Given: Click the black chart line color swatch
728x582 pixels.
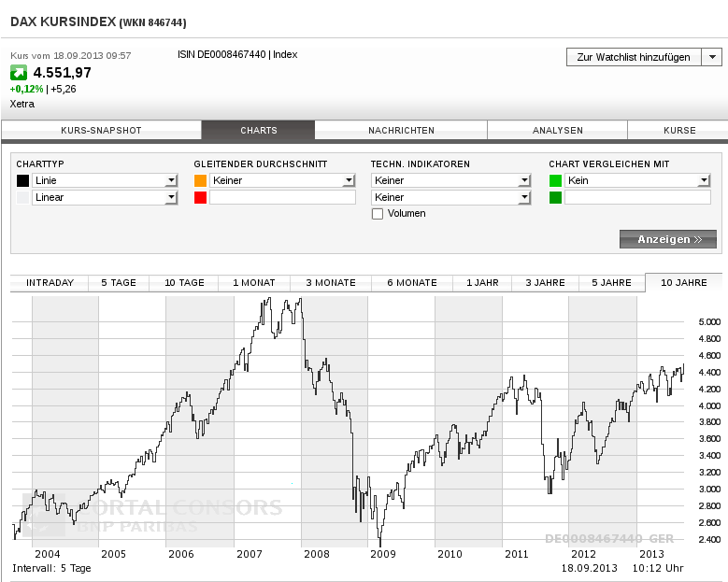Looking at the screenshot, I should click(22, 180).
